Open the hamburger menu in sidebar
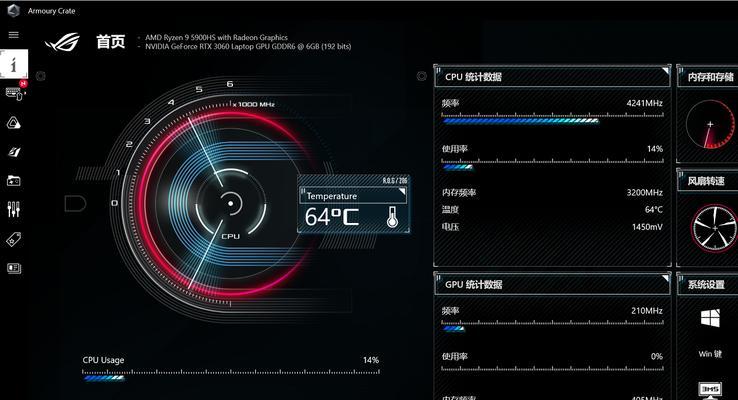The height and width of the screenshot is (400, 738). [14, 35]
